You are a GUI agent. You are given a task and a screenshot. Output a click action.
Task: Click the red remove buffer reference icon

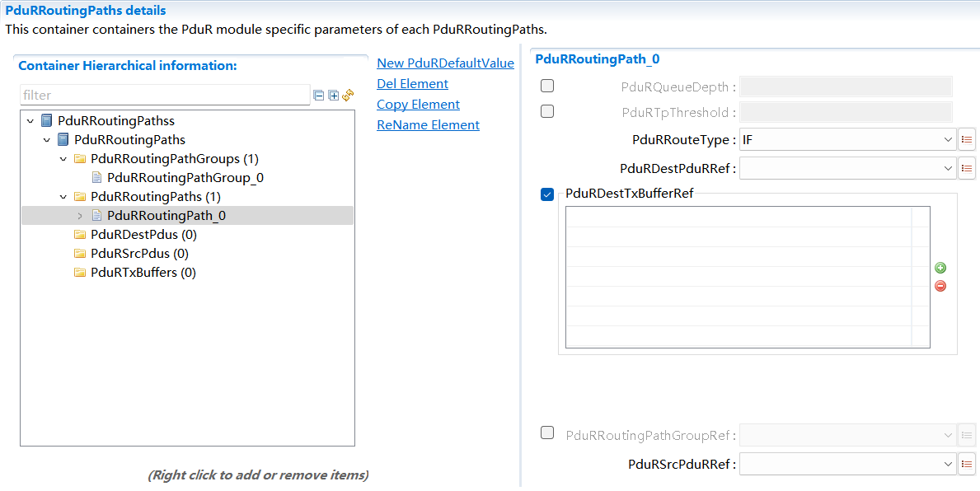(x=940, y=286)
